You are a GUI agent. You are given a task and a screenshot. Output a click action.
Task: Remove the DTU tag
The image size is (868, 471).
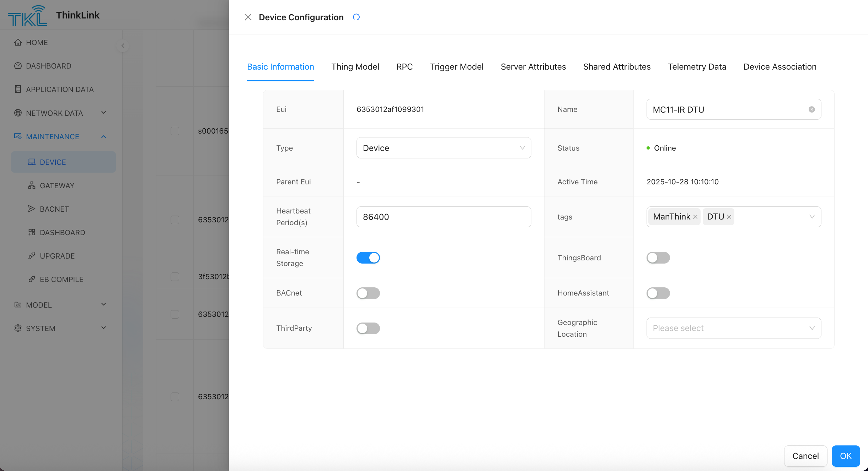pos(729,217)
